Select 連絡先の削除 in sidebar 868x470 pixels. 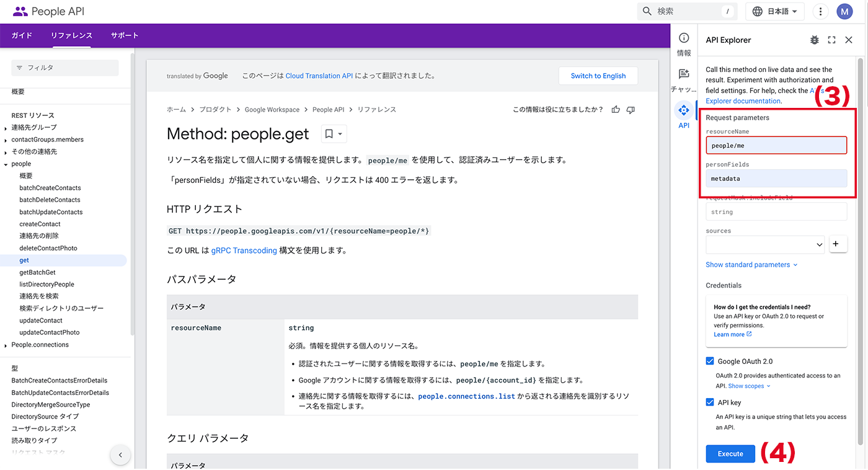tap(40, 236)
